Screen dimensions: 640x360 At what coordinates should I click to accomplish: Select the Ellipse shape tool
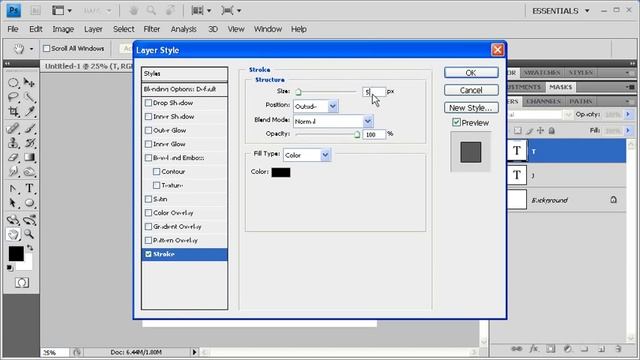(x=29, y=203)
